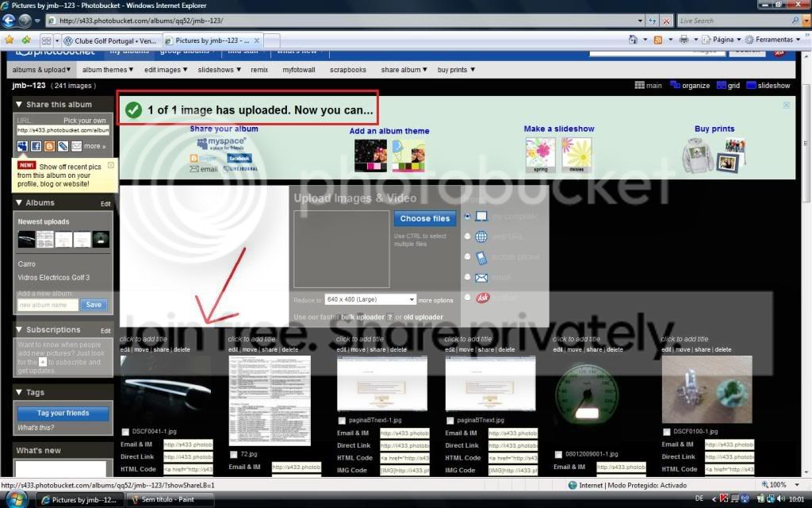Screen dimensions: 812x508
Task: Select 'my computer' upload source radio button
Action: [468, 216]
